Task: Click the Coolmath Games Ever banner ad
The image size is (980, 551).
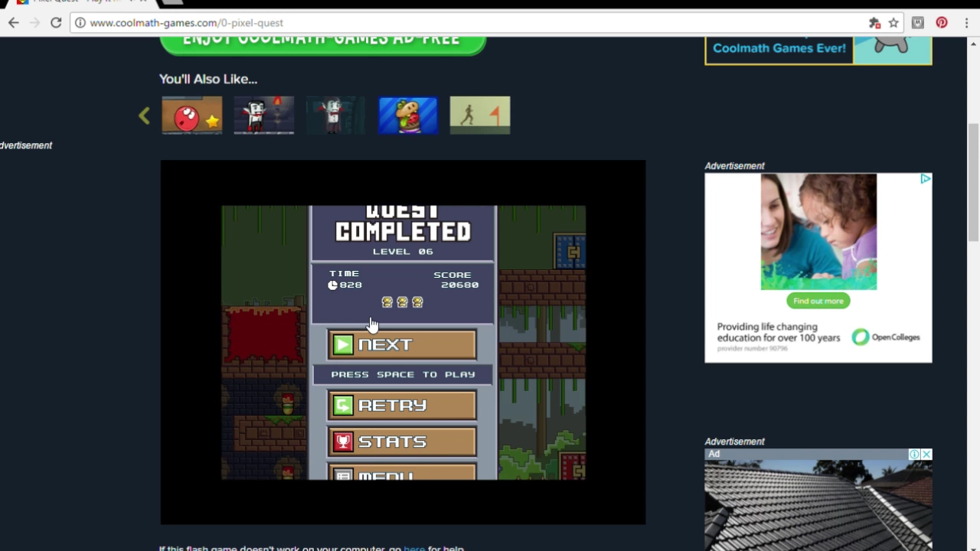Action: (x=818, y=49)
